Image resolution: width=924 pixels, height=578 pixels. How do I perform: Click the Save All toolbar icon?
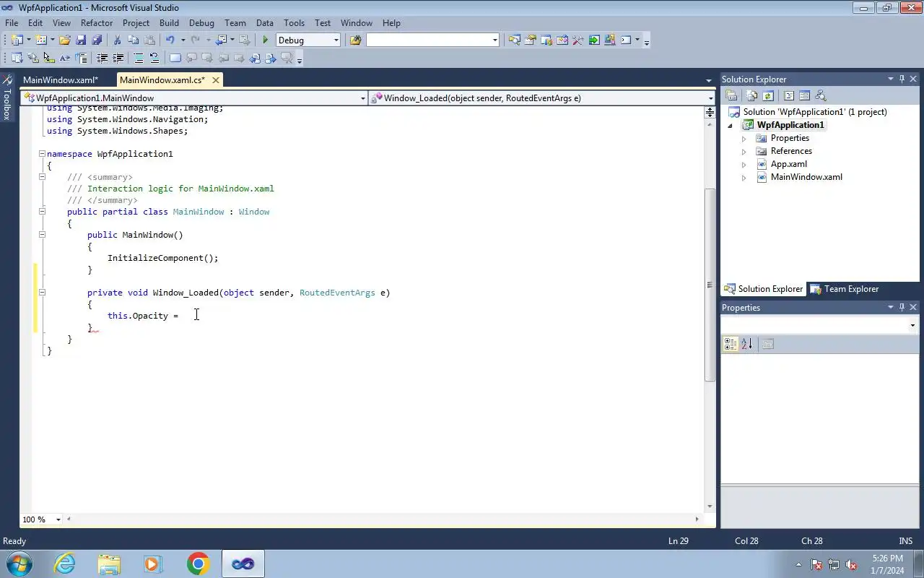coord(97,40)
